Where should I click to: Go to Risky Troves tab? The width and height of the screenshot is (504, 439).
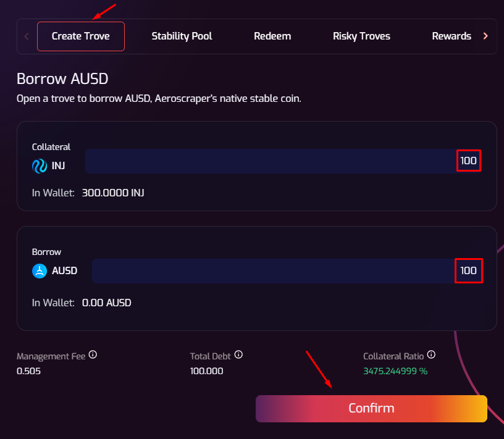361,36
